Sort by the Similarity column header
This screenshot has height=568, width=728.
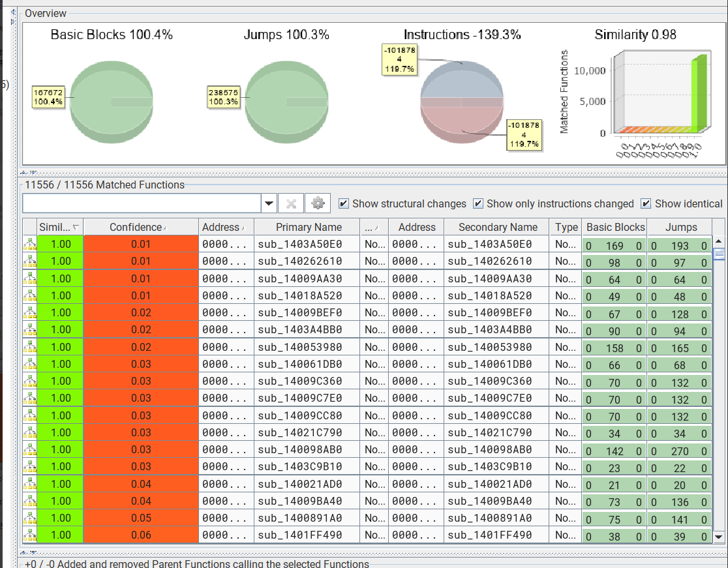coord(59,227)
